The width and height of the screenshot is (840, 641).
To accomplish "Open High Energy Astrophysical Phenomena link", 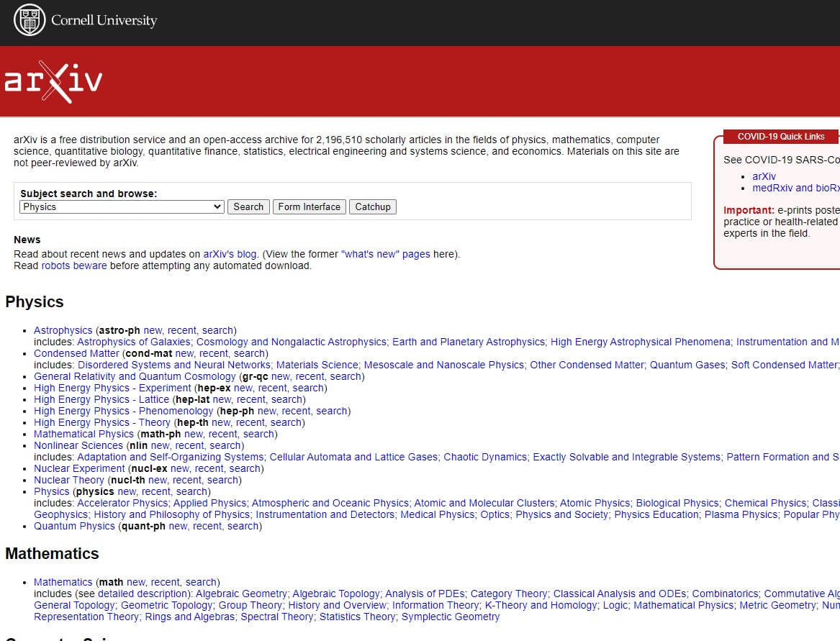I will [x=640, y=342].
